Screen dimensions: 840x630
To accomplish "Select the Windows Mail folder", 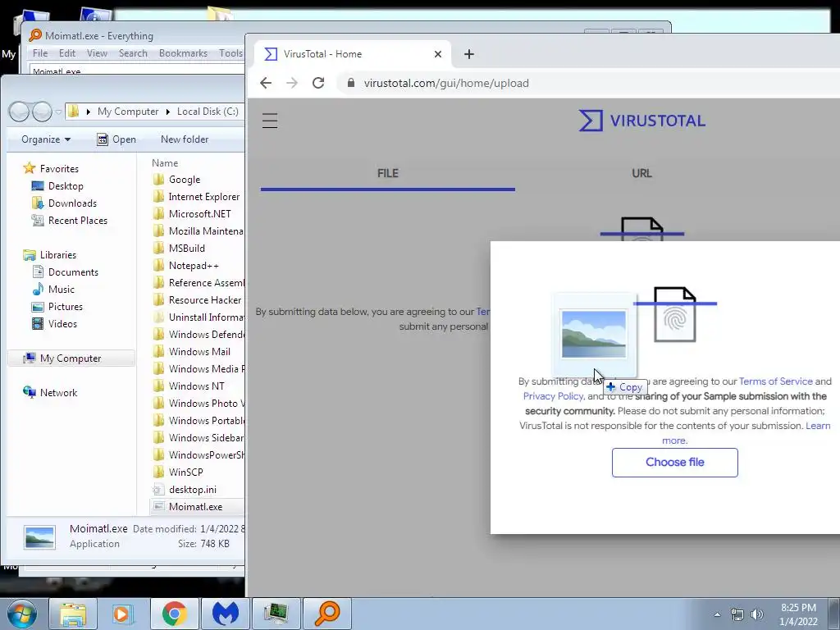I will pyautogui.click(x=192, y=351).
